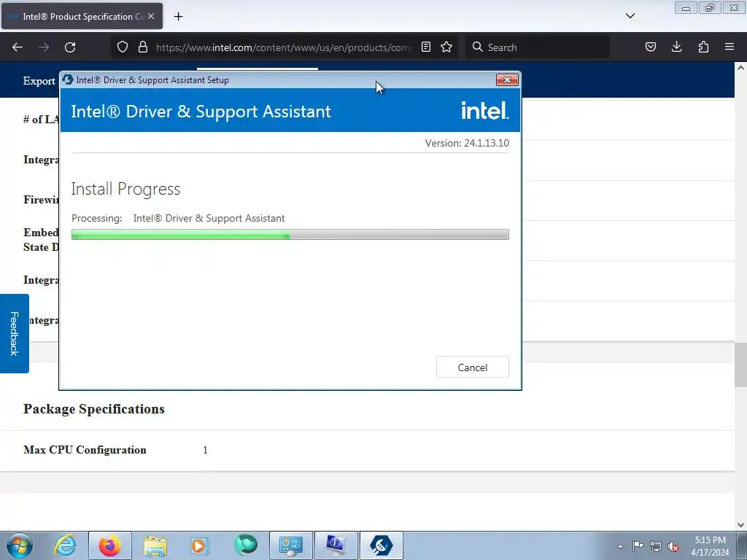Open the Firefox extensions menu
The height and width of the screenshot is (560, 747).
[x=703, y=47]
